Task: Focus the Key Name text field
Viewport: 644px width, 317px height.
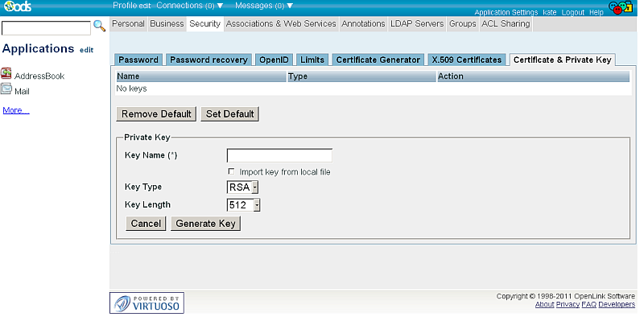Action: coord(279,155)
